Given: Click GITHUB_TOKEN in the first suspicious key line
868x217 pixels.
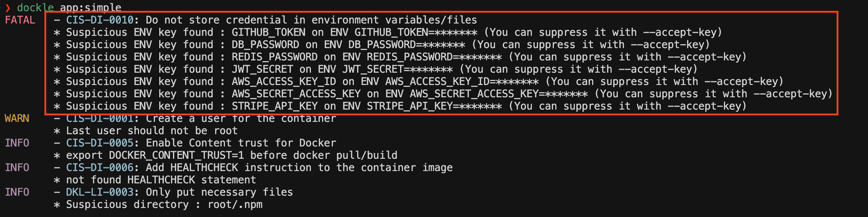Looking at the screenshot, I should click(x=268, y=33).
